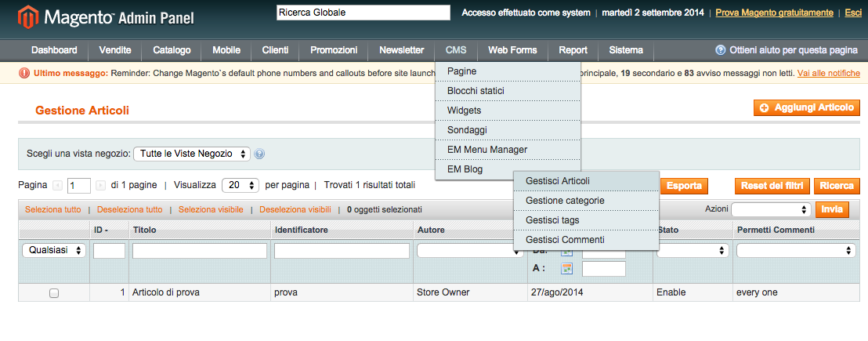Click the Esporta button
The width and height of the screenshot is (868, 341).
[x=684, y=186]
